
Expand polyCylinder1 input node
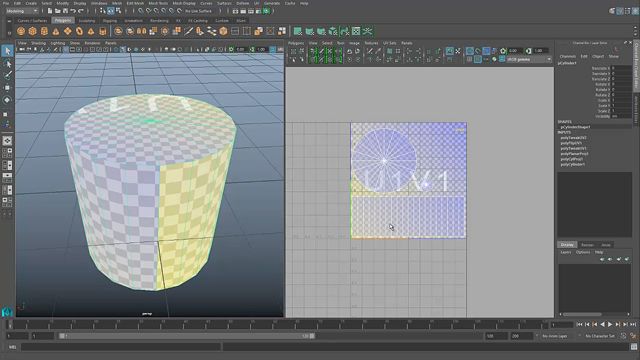(573, 164)
